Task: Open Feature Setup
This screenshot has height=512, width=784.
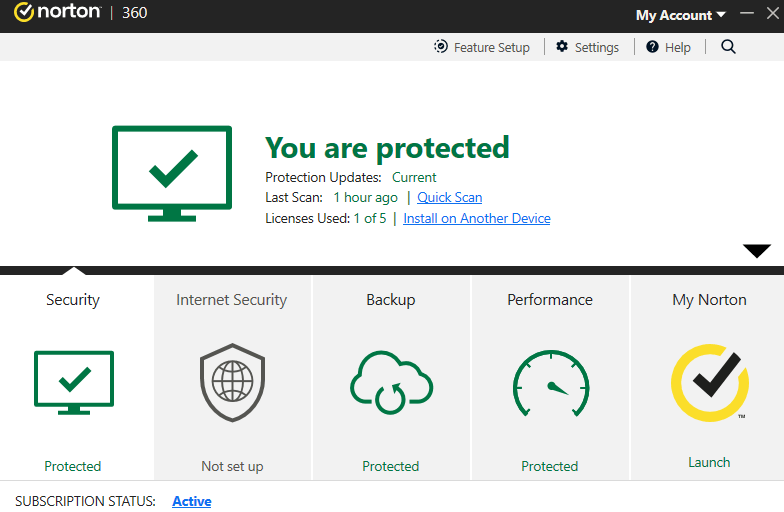Action: coord(482,48)
